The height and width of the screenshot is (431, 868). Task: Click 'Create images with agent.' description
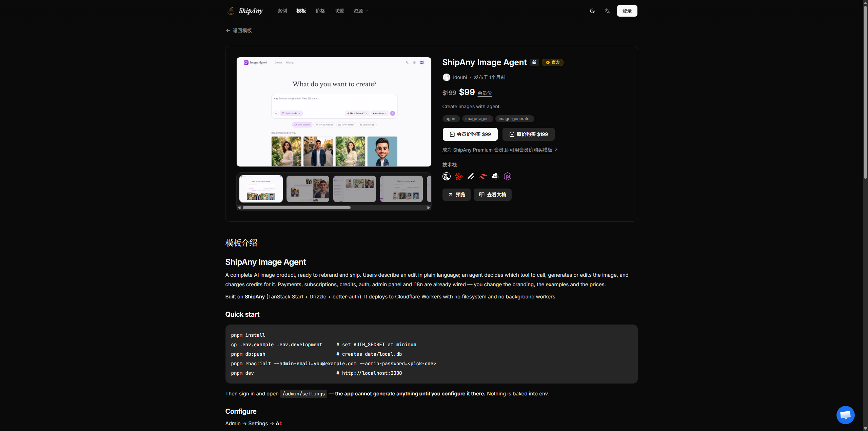tap(472, 106)
